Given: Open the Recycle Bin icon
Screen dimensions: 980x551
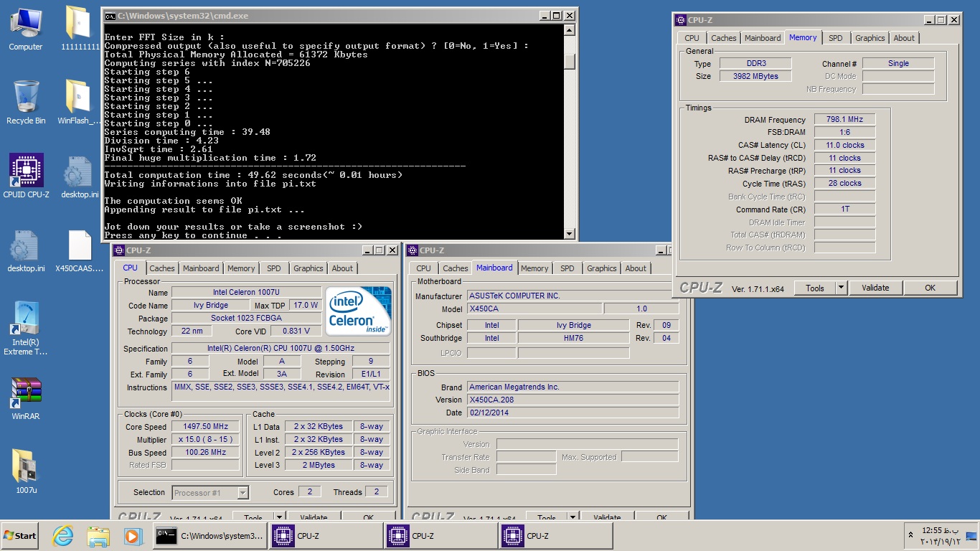Looking at the screenshot, I should coord(26,102).
